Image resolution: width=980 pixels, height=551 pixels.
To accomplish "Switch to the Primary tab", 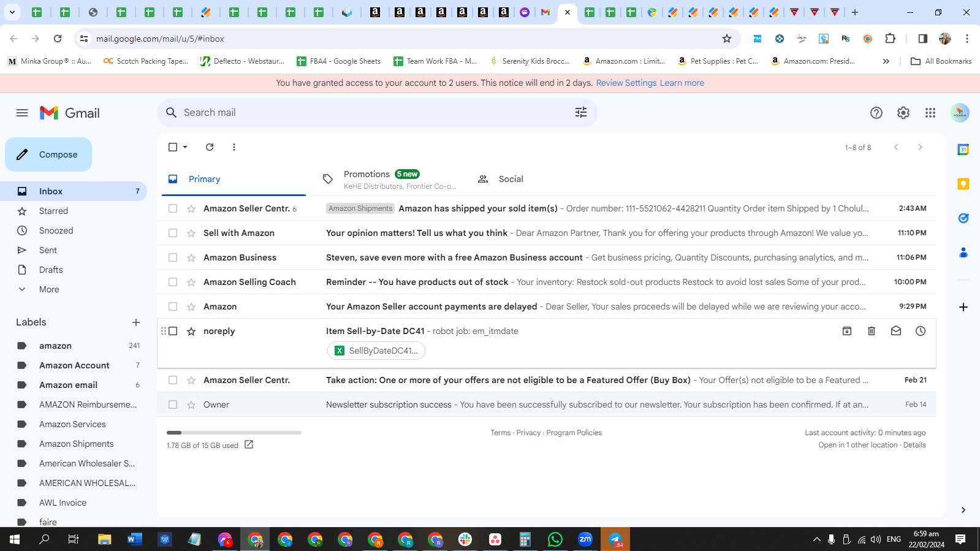I will click(x=234, y=179).
